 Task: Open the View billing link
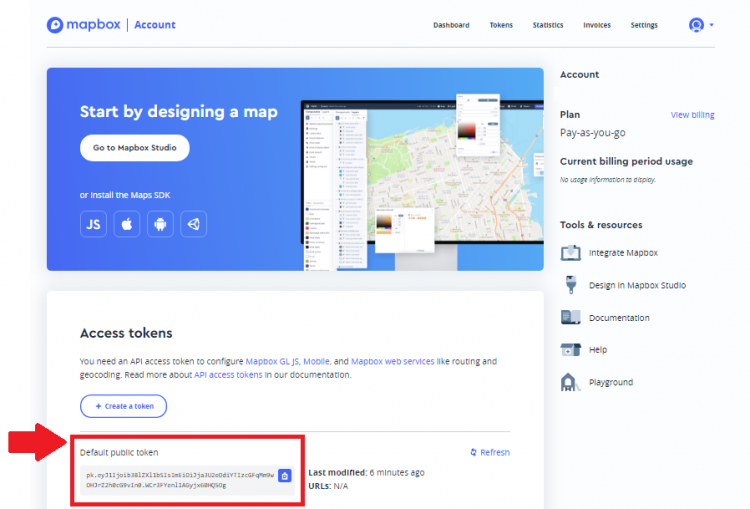692,115
